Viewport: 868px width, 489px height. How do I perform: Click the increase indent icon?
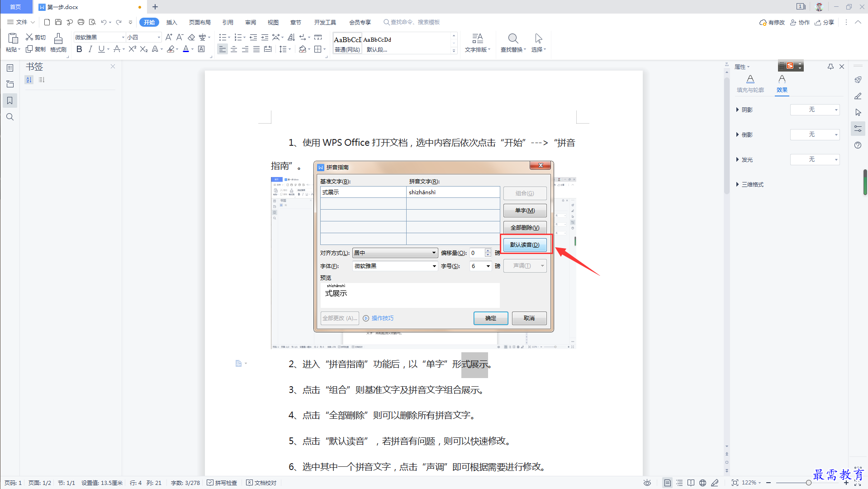[x=265, y=37]
